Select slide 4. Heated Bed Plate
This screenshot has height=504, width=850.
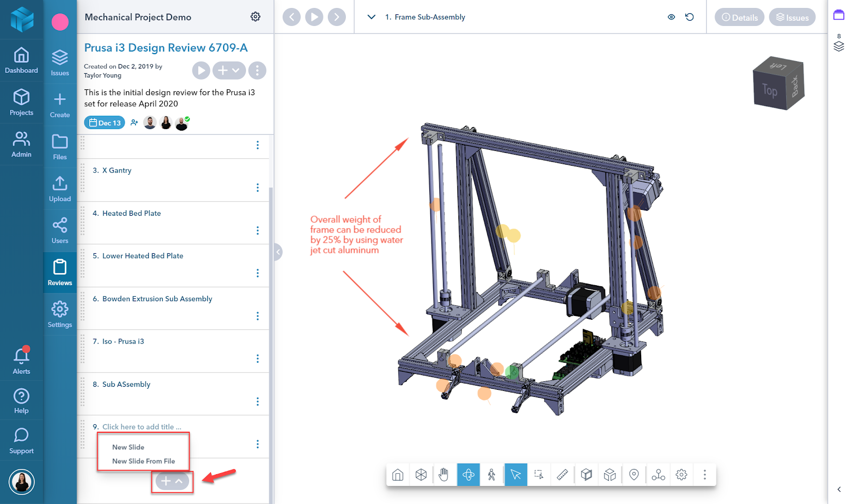[x=173, y=223]
